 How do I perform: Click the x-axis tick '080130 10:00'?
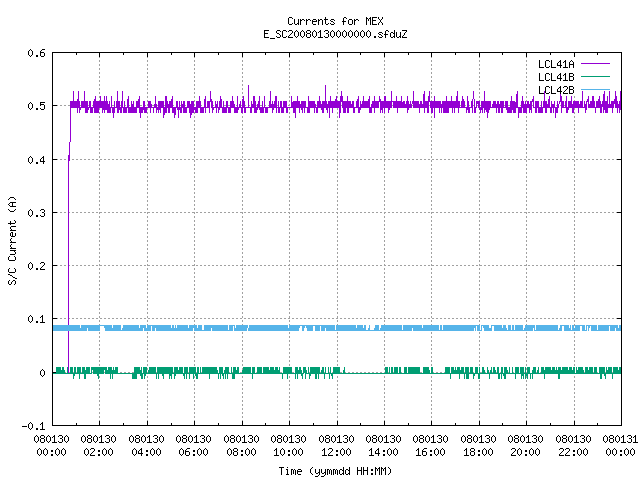[x=289, y=446]
